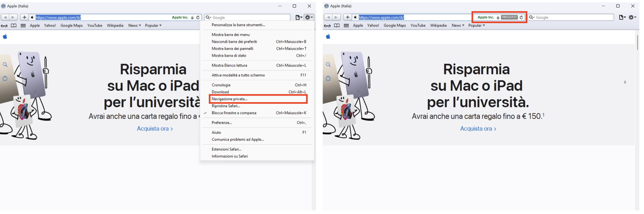This screenshot has width=644, height=214.
Task: Open the gear settings menu in left window
Action: 309,17
